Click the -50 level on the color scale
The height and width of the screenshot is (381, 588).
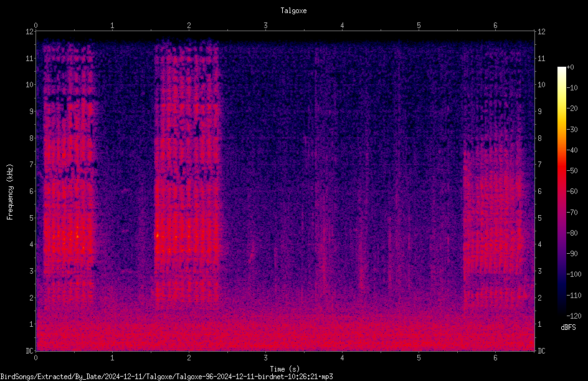point(572,171)
